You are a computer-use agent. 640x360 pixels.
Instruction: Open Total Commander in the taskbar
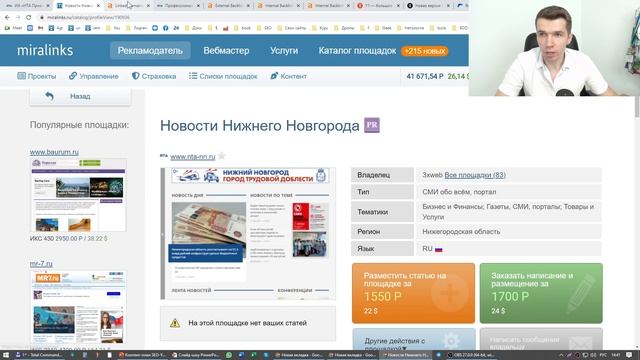tap(39, 355)
